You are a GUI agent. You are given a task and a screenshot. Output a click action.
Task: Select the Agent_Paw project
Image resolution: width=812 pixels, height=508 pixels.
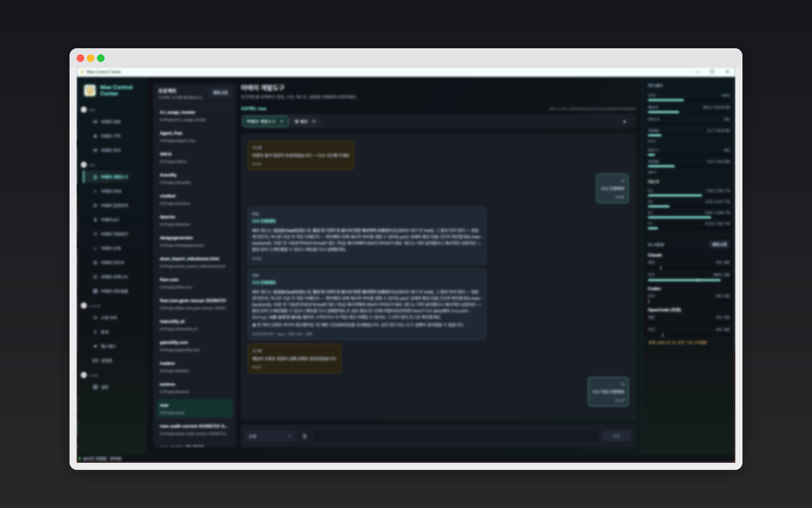pyautogui.click(x=194, y=137)
